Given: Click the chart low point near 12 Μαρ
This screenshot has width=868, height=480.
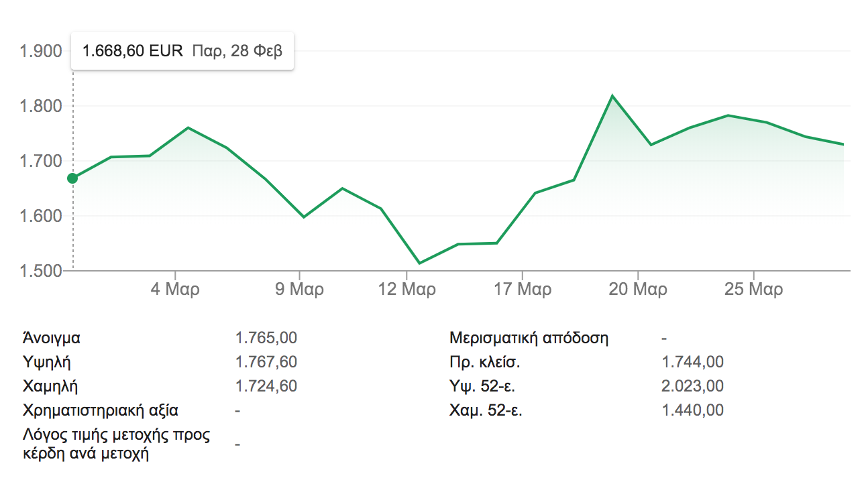Looking at the screenshot, I should [419, 263].
